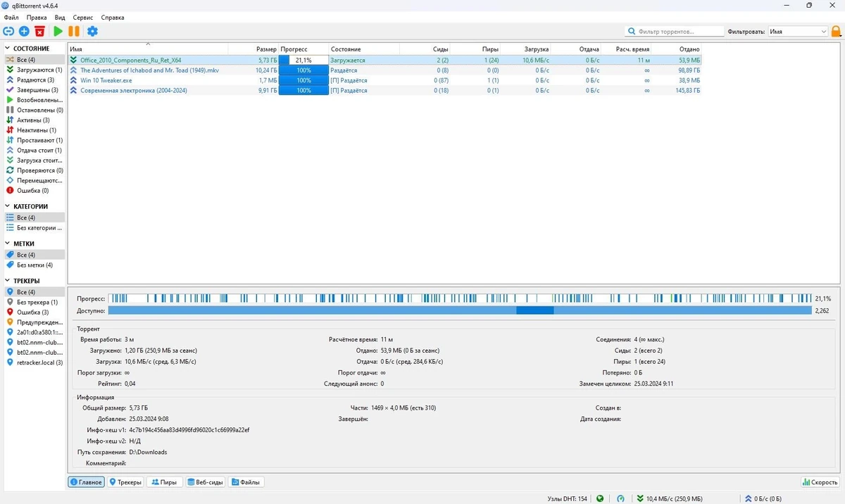845x504 pixels.
Task: Select The Adventures of Ichabod and Mr. Toad torrent
Action: [x=384, y=70]
